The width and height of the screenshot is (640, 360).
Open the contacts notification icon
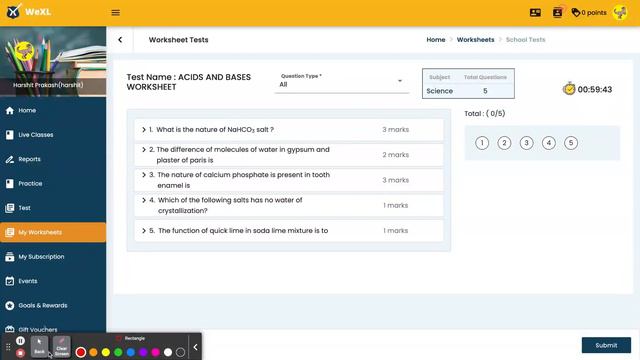point(558,13)
